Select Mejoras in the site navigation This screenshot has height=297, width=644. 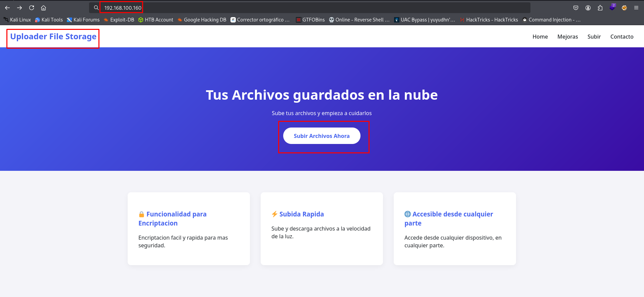[567, 37]
